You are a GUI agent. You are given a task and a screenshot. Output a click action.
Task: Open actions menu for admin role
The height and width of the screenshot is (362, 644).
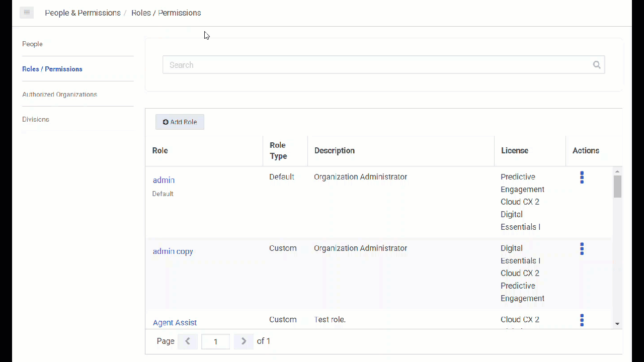point(582,177)
